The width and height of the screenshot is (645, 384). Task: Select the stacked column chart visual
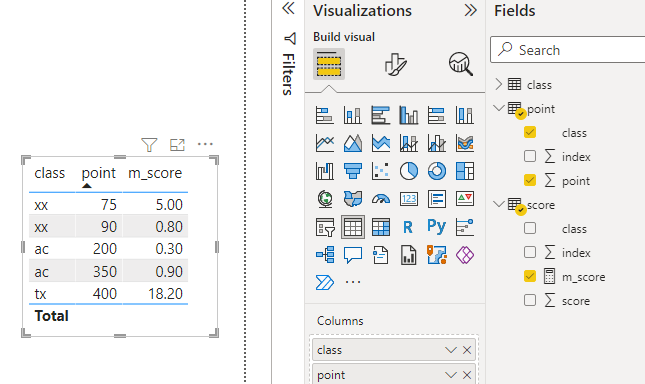click(x=353, y=115)
